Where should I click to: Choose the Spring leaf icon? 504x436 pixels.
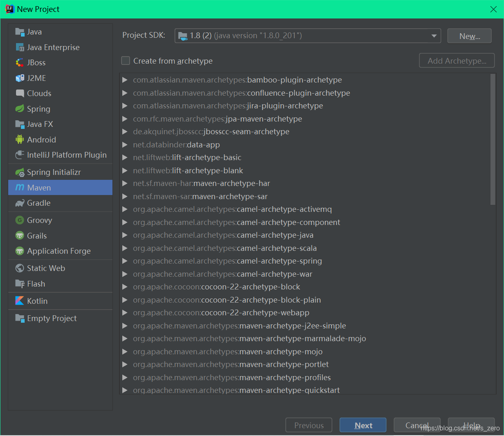coord(20,109)
